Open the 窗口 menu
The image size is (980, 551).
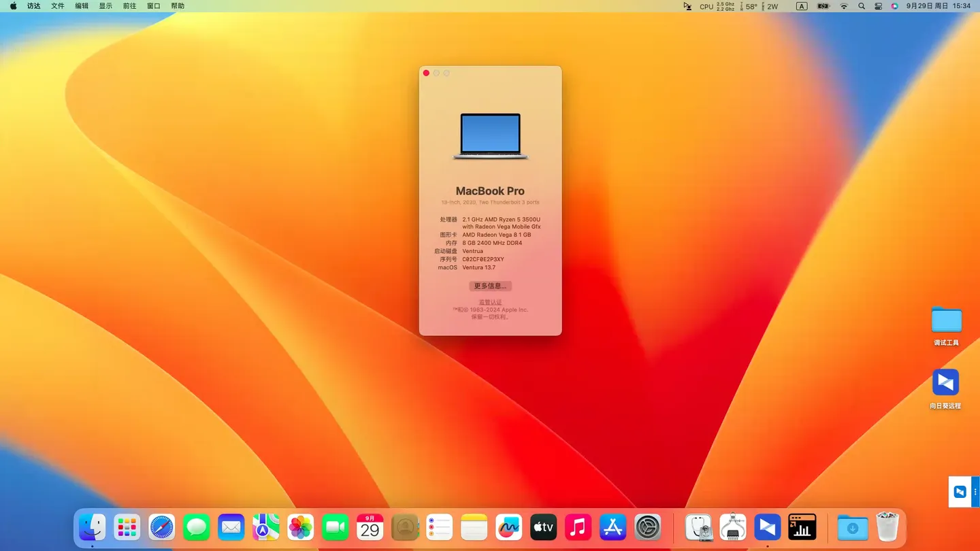[152, 6]
